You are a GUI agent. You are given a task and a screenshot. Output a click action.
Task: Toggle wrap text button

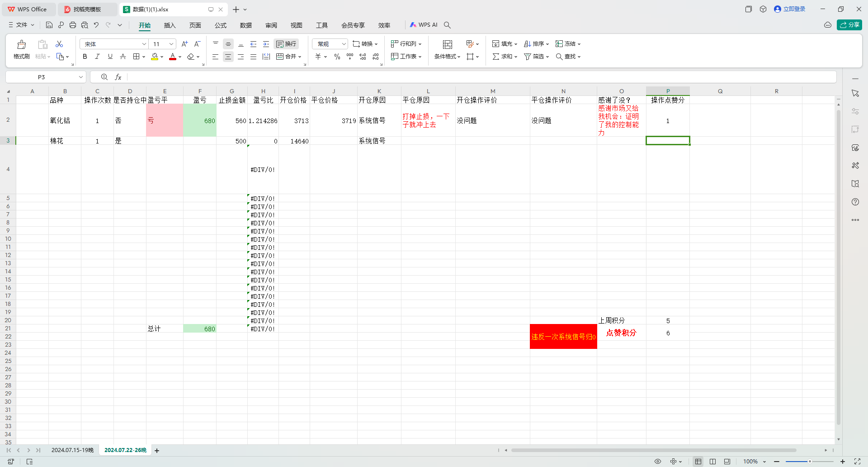tap(286, 44)
